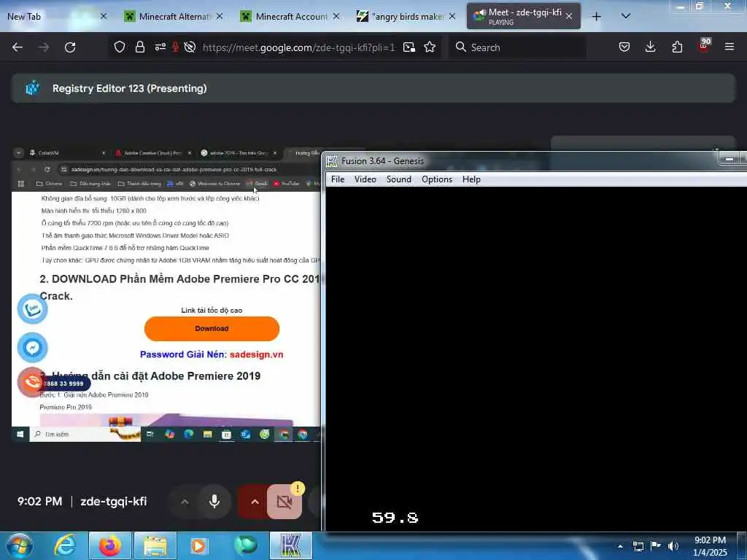
Task: Click presented Chrome's Adobe Creative Cloud tab
Action: pos(153,153)
